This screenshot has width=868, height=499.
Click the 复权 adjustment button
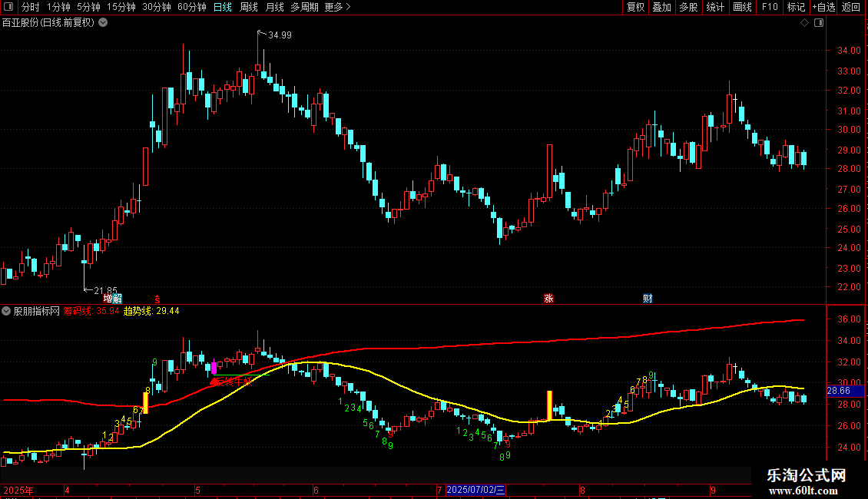click(x=635, y=7)
